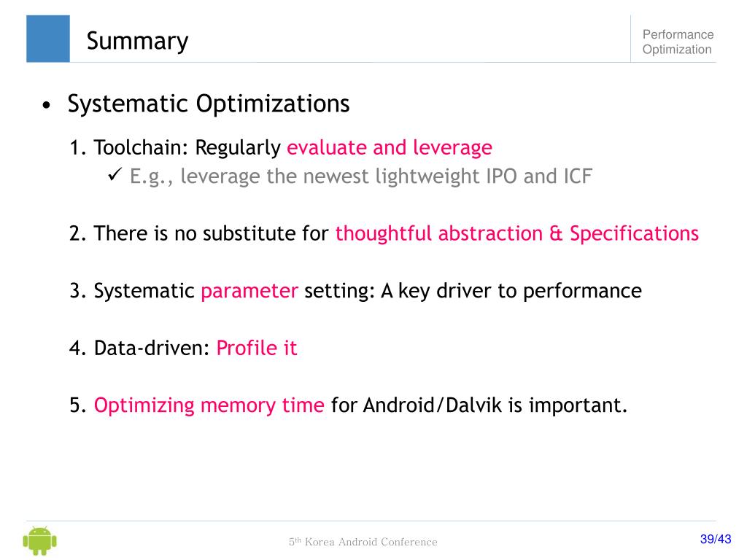Click the for Android/Dalvik is important text
Viewport: 747px width, 560px height.
click(x=479, y=405)
